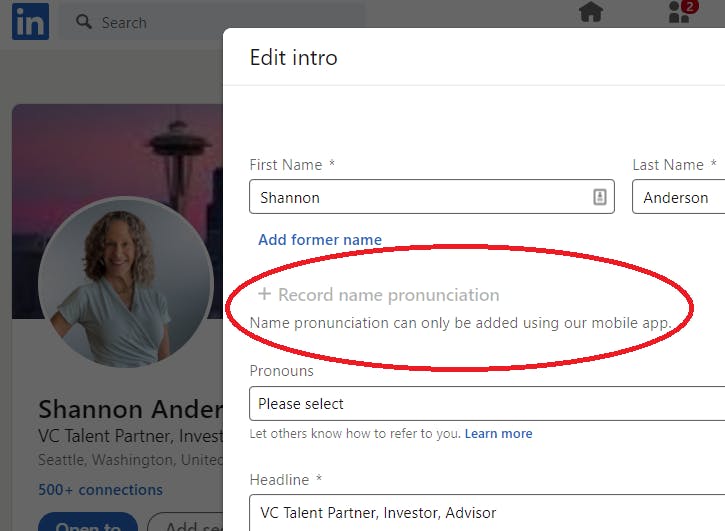The height and width of the screenshot is (531, 725).
Task: Open LinkedIn home via logo icon
Action: 31,22
